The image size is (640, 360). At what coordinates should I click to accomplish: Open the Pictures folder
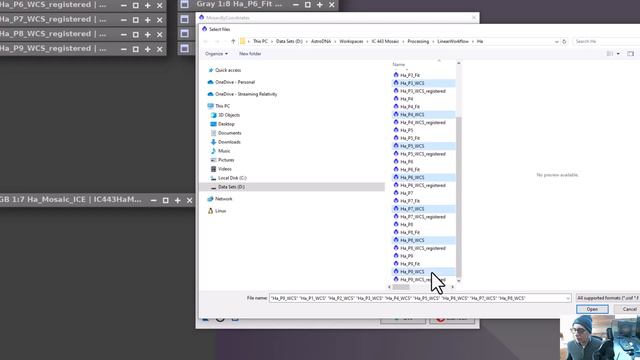pos(226,160)
